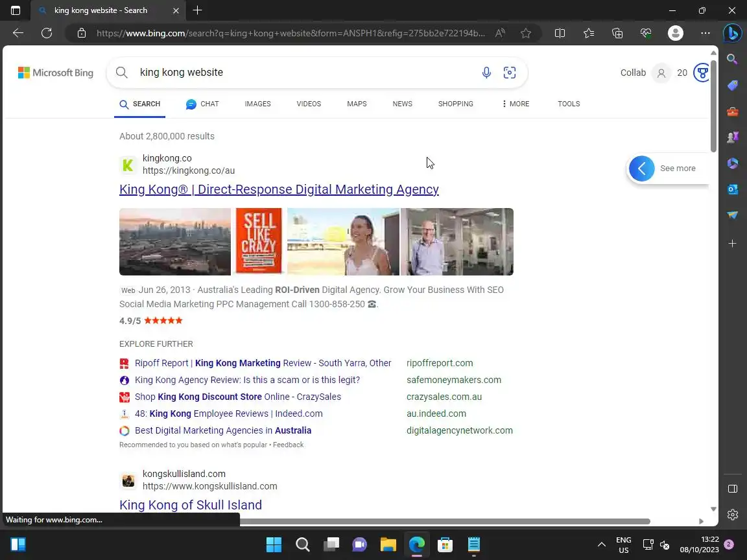
Task: Open sidebar Shopping tag icon
Action: pos(732,86)
